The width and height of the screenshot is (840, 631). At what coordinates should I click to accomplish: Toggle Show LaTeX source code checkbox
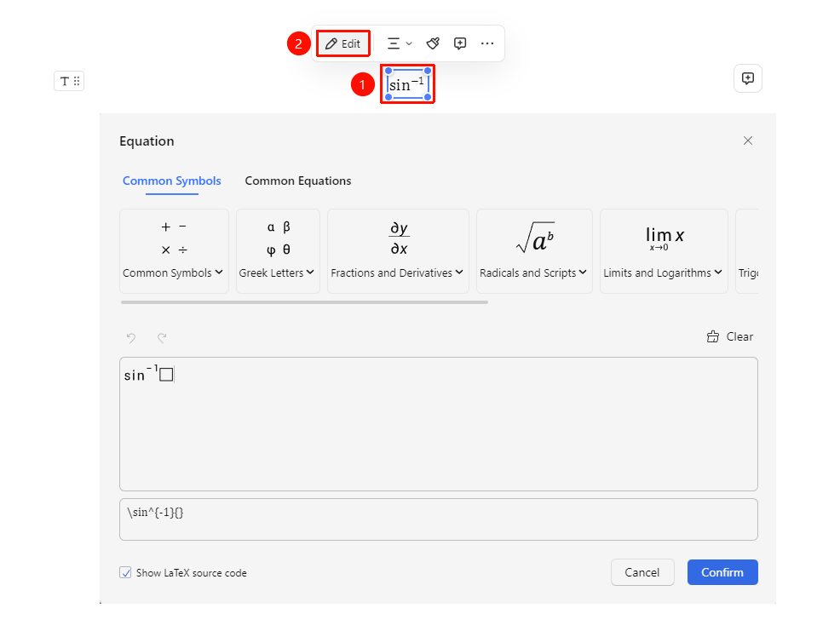coord(125,572)
